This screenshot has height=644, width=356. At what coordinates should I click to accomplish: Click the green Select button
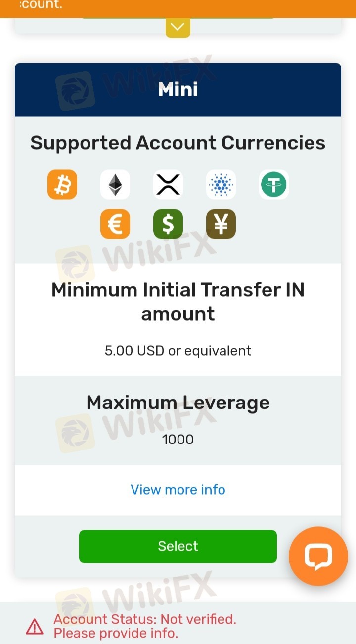click(178, 546)
